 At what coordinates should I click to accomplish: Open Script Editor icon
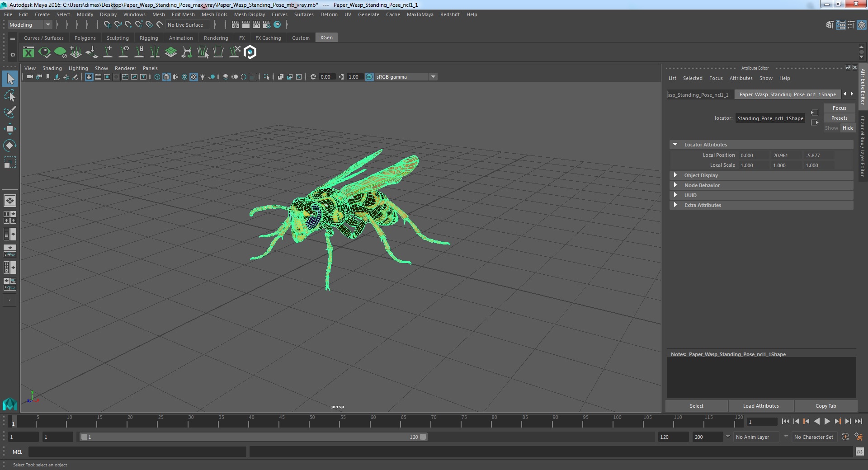859,451
